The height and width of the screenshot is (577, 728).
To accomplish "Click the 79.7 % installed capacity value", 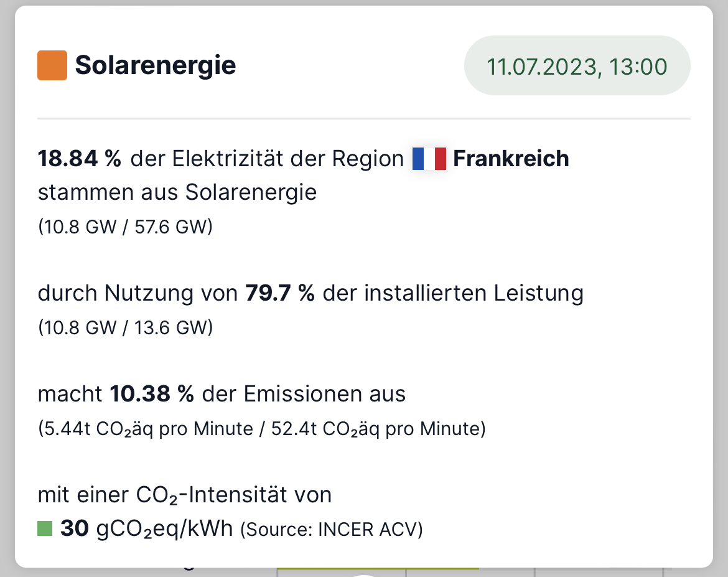I will 280,293.
